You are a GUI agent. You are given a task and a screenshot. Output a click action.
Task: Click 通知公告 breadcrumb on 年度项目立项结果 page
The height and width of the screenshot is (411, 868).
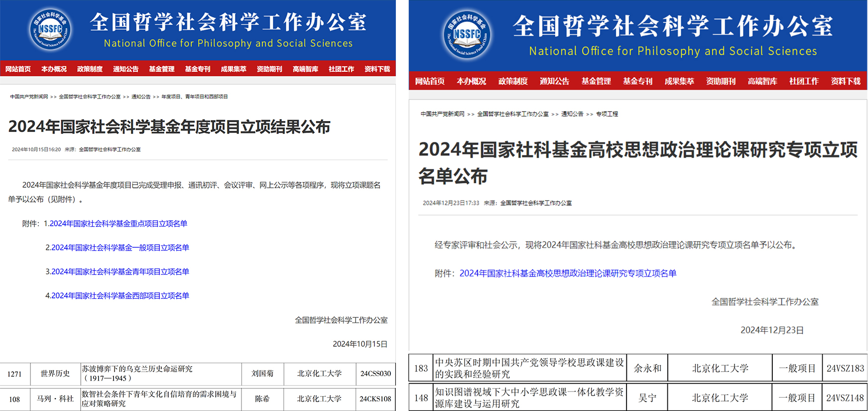pyautogui.click(x=141, y=97)
